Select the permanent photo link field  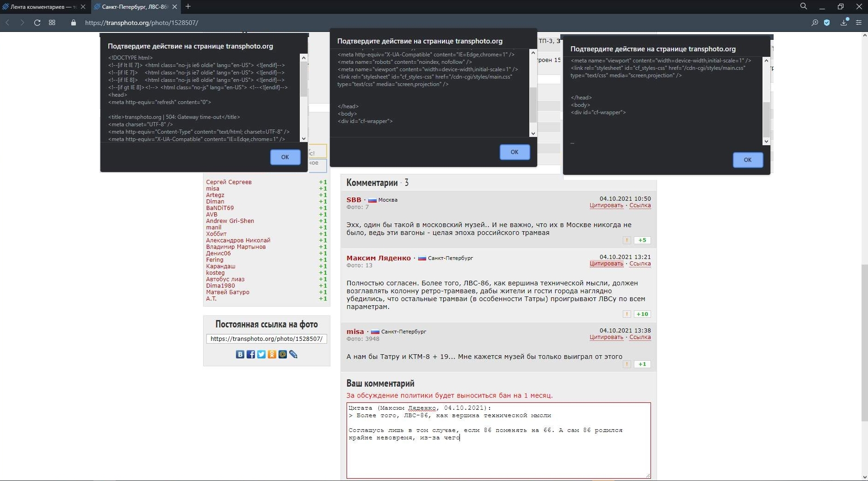click(267, 339)
